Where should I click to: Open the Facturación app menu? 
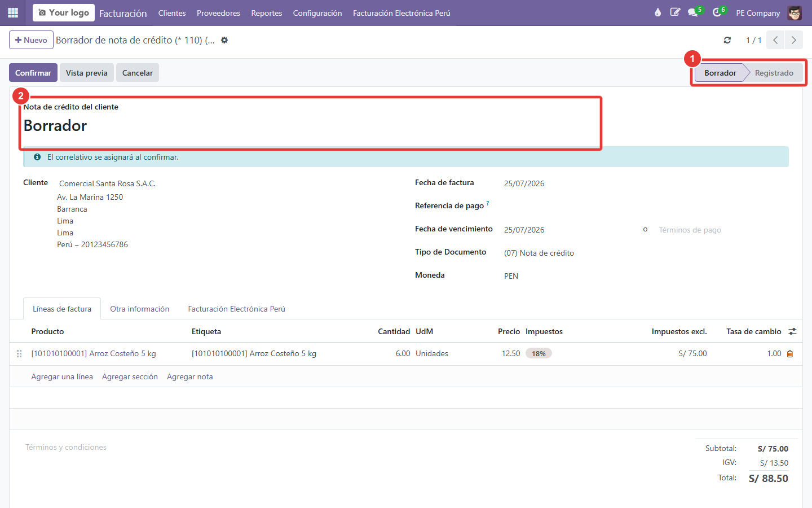pos(123,13)
